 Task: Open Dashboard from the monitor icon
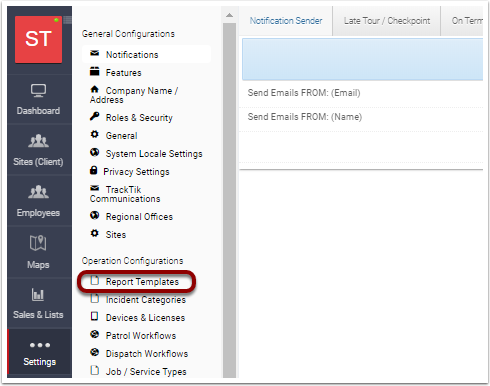click(x=38, y=90)
